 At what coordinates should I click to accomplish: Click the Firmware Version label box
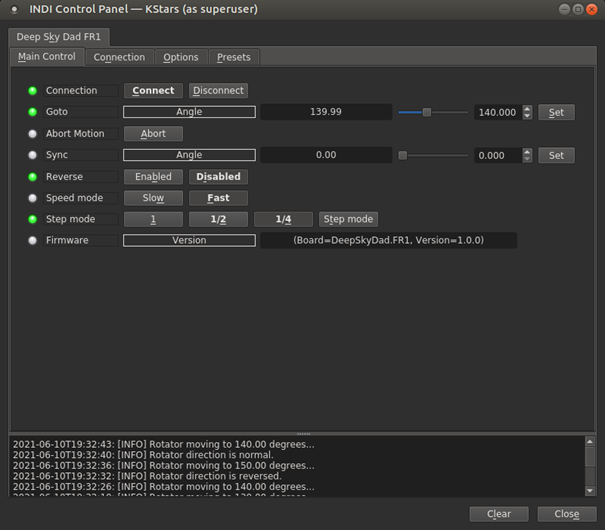(x=189, y=240)
